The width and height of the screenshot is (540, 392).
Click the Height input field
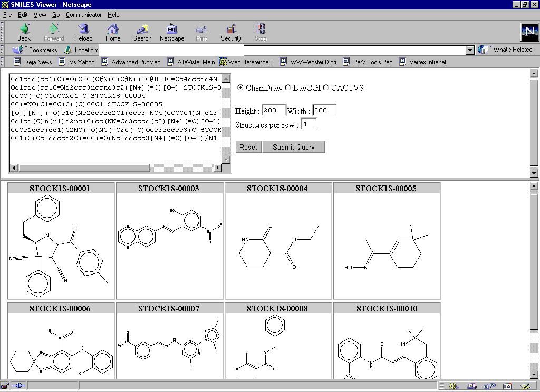point(274,110)
